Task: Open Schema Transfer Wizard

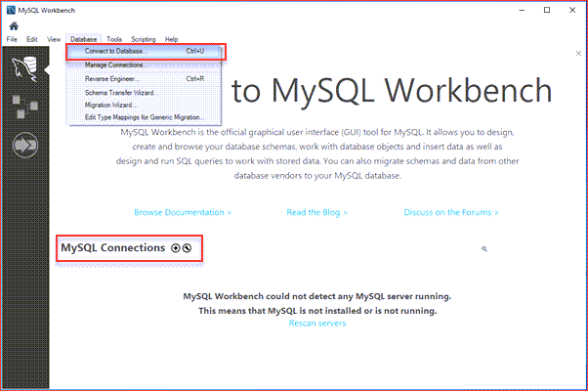Action: click(x=120, y=92)
